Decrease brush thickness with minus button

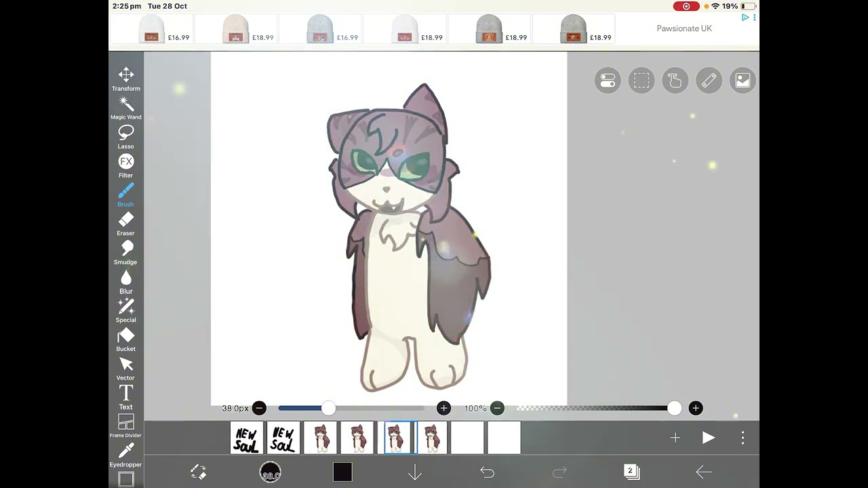click(259, 408)
